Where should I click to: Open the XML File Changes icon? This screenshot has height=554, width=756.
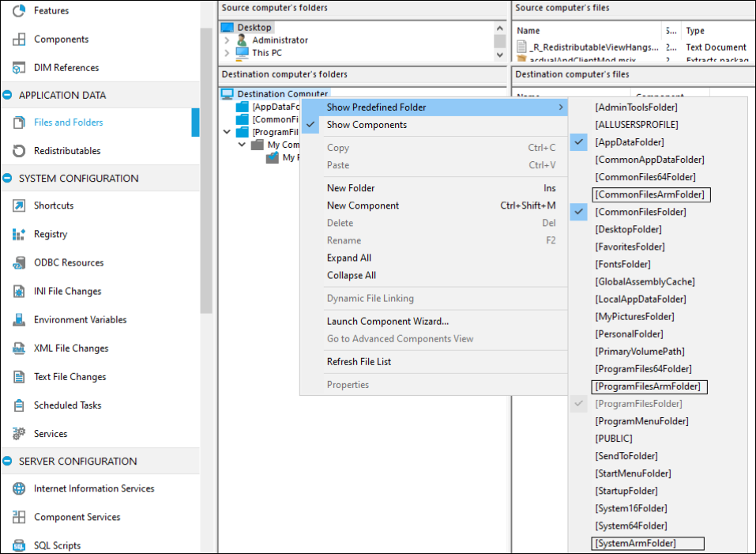pos(19,349)
